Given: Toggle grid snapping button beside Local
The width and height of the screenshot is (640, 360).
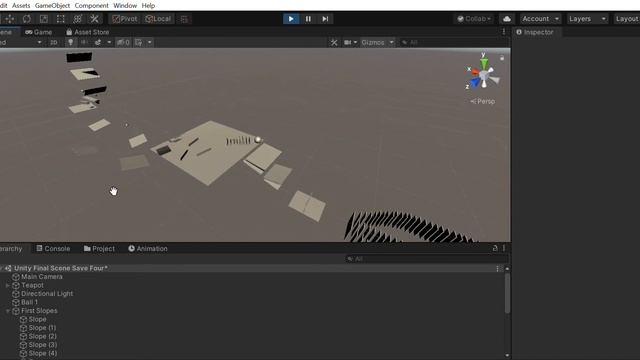Looking at the screenshot, I should [184, 19].
